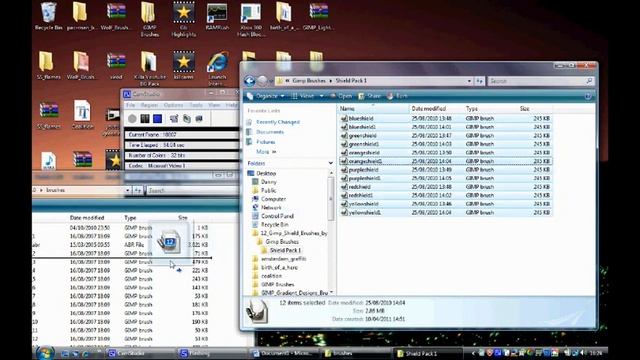Click refresh button beside Shield Pack 1 address
The width and height of the screenshot is (640, 360).
coord(480,81)
